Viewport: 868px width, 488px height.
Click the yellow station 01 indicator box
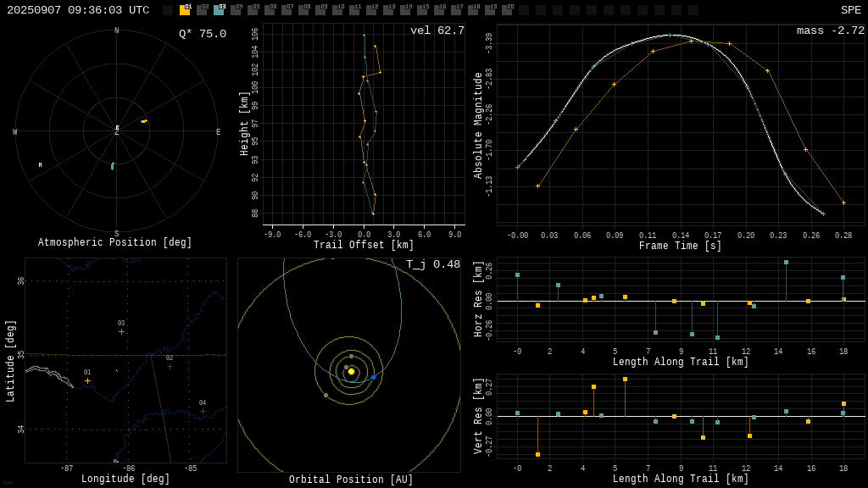(x=185, y=10)
